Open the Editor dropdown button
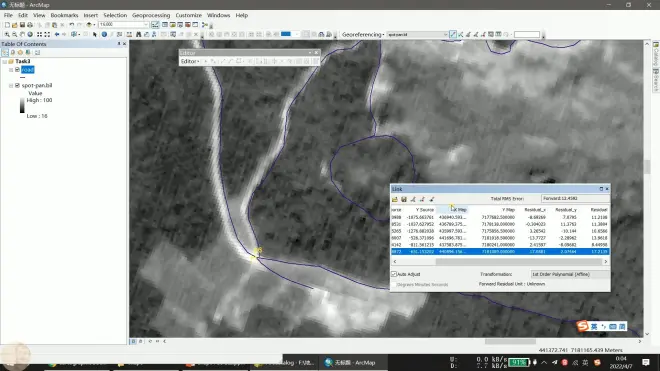This screenshot has height=371, width=660. [x=190, y=61]
